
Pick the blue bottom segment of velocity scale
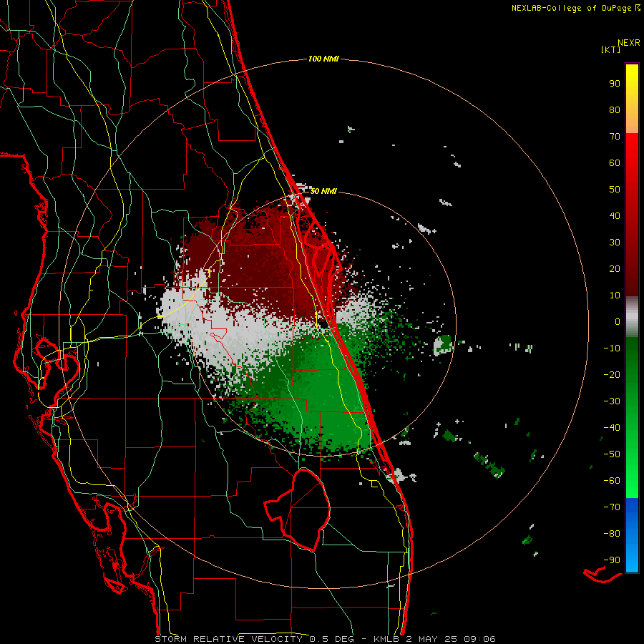tap(632, 535)
